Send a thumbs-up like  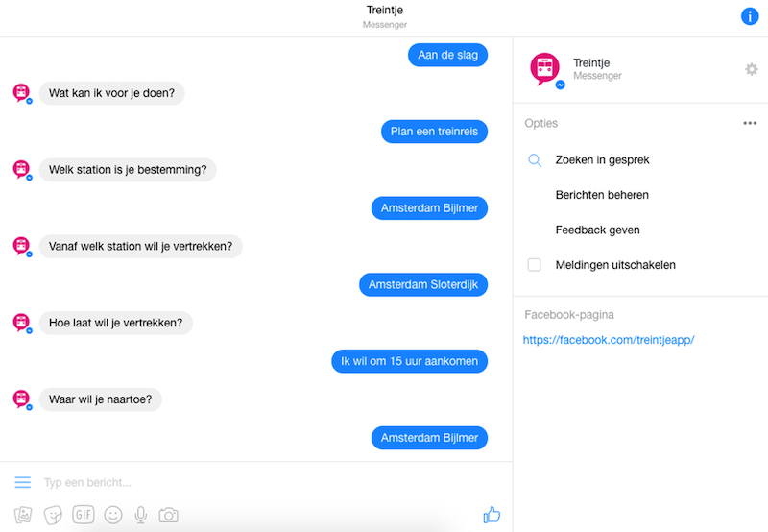(x=492, y=515)
